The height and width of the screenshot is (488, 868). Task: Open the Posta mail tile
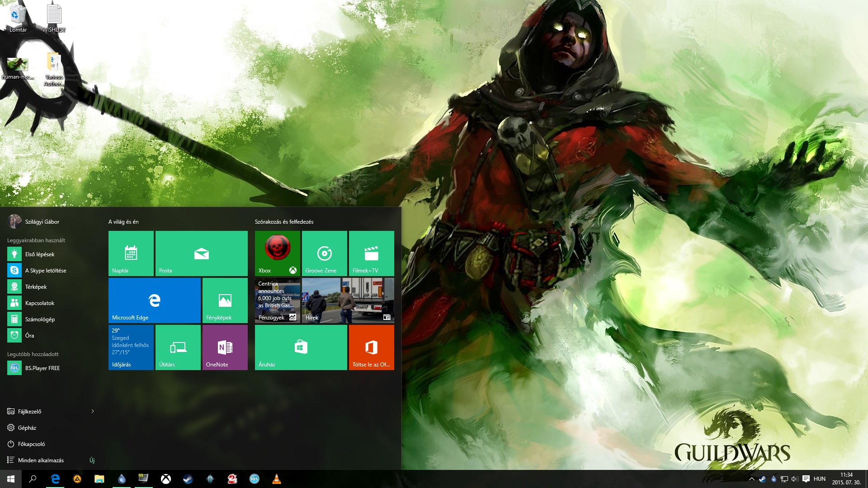pyautogui.click(x=202, y=253)
